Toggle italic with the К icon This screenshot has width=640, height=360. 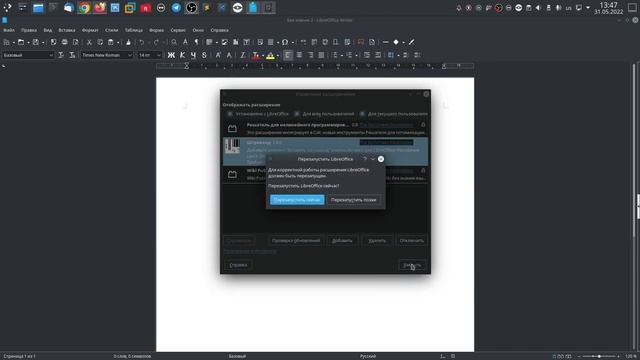[x=182, y=55]
